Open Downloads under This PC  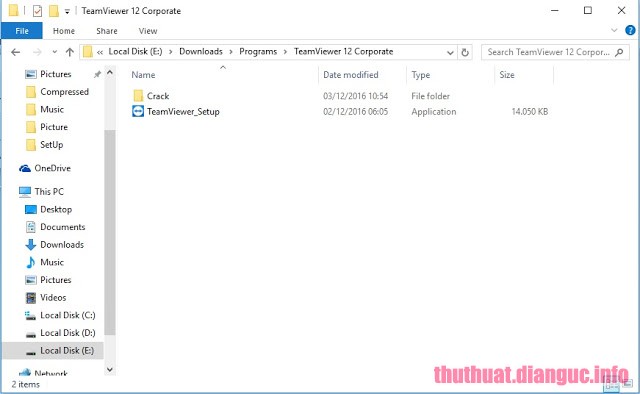pos(62,245)
